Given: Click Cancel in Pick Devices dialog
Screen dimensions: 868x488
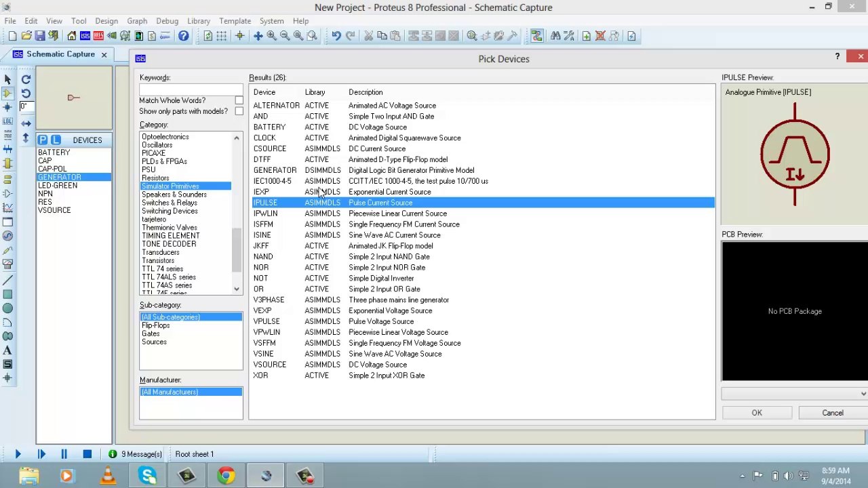Looking at the screenshot, I should [833, 413].
